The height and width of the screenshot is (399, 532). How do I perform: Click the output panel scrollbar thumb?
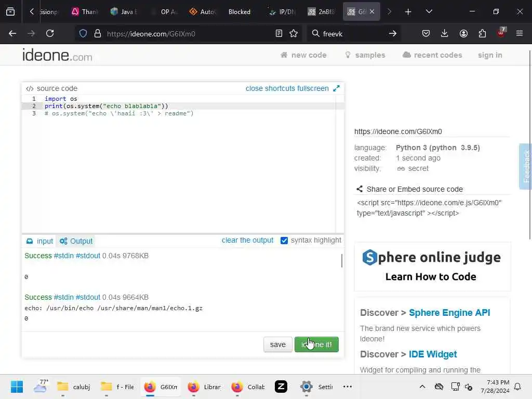pos(342,261)
